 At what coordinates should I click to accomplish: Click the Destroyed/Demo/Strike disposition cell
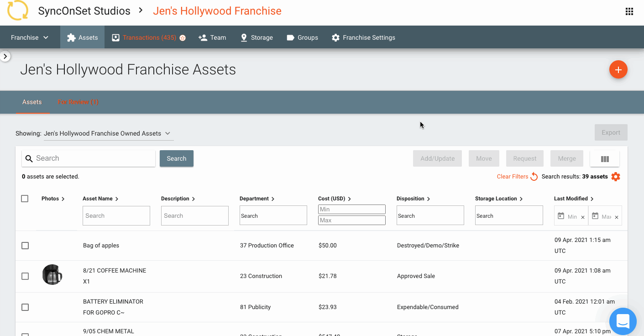[x=428, y=246]
